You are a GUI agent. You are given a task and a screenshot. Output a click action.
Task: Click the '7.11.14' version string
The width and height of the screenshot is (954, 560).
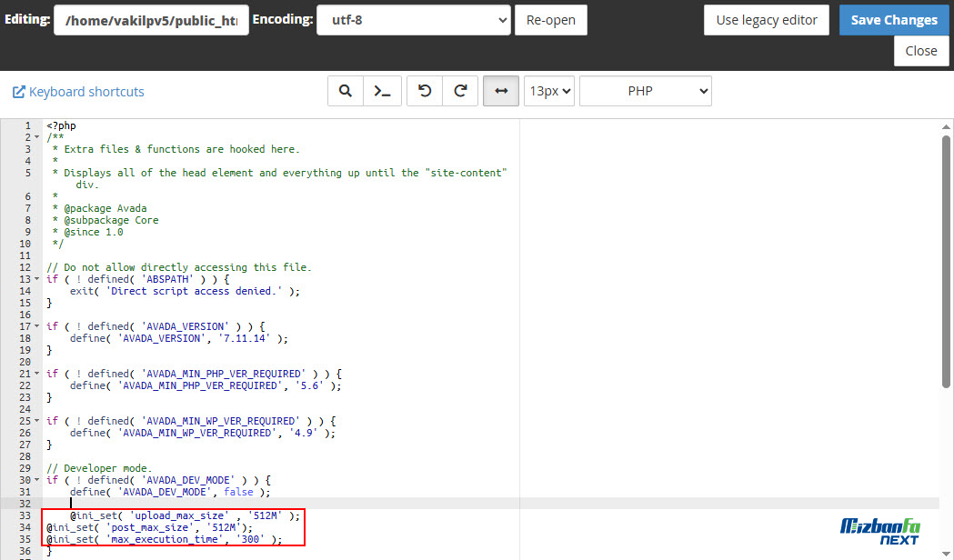[245, 339]
